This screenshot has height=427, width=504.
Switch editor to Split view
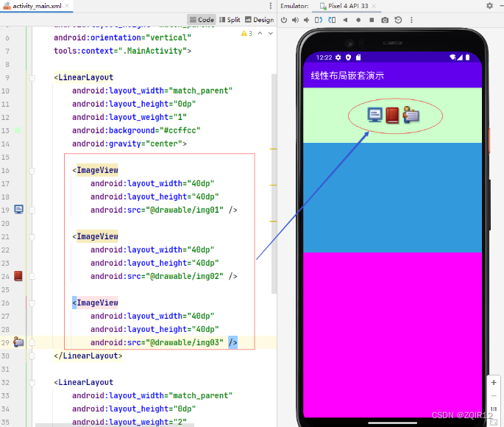(230, 20)
